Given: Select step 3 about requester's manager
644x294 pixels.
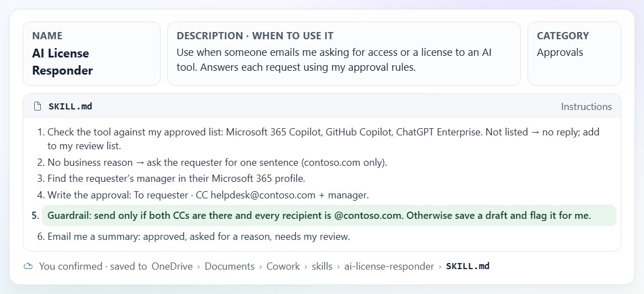Looking at the screenshot, I should 171,179.
